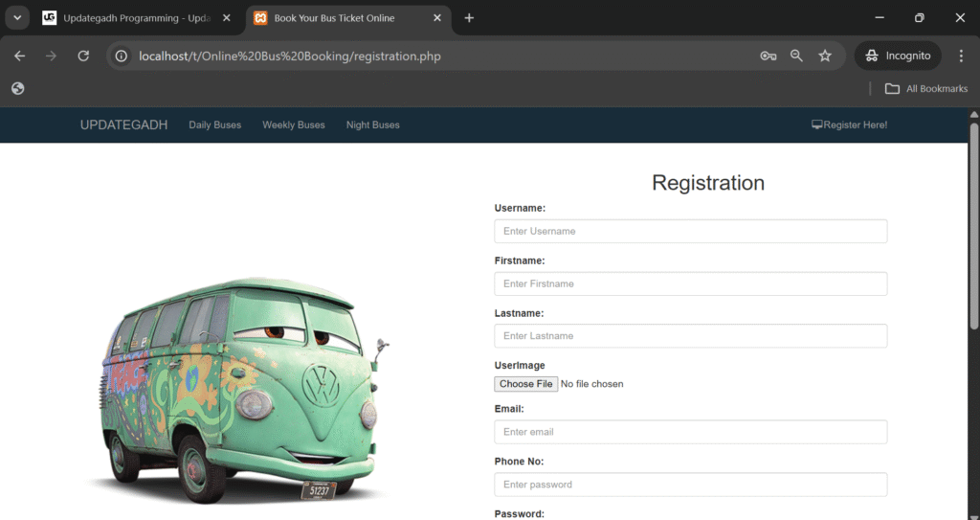Click the 'No file chosen' text
The width and height of the screenshot is (980, 520).
(591, 384)
